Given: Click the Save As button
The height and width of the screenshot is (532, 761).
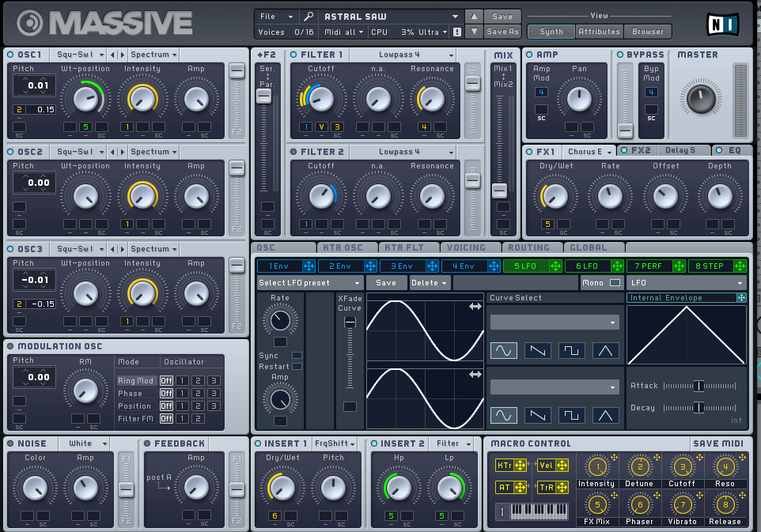Looking at the screenshot, I should (502, 32).
